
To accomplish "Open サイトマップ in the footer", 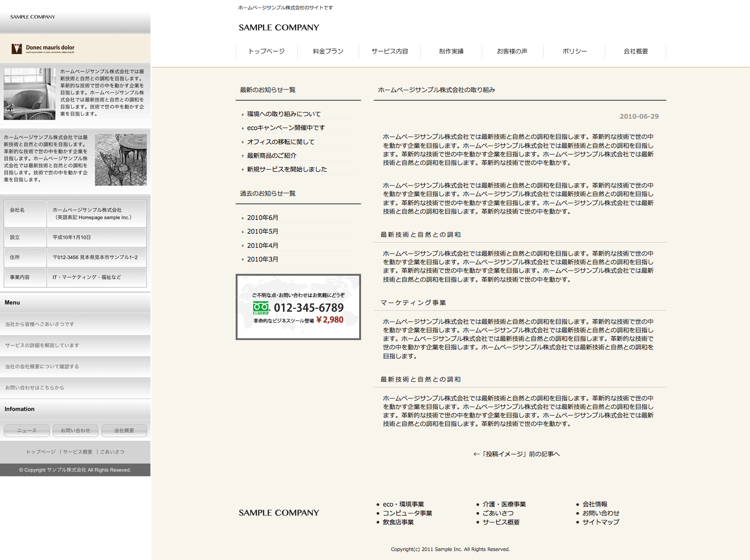I will pyautogui.click(x=600, y=522).
